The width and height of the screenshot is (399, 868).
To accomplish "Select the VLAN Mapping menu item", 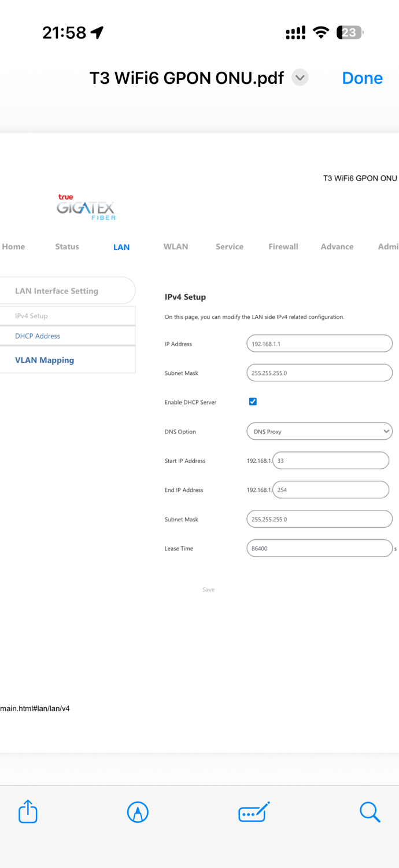I will [45, 360].
